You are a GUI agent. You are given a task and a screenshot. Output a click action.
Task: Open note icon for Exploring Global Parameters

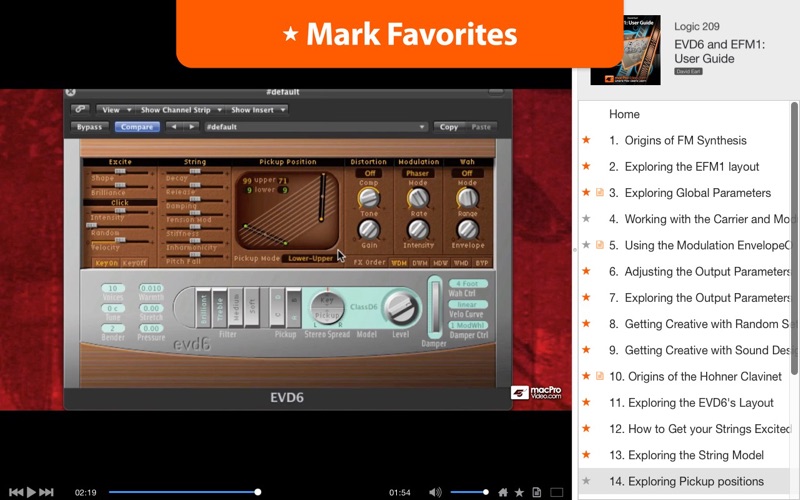(x=600, y=193)
